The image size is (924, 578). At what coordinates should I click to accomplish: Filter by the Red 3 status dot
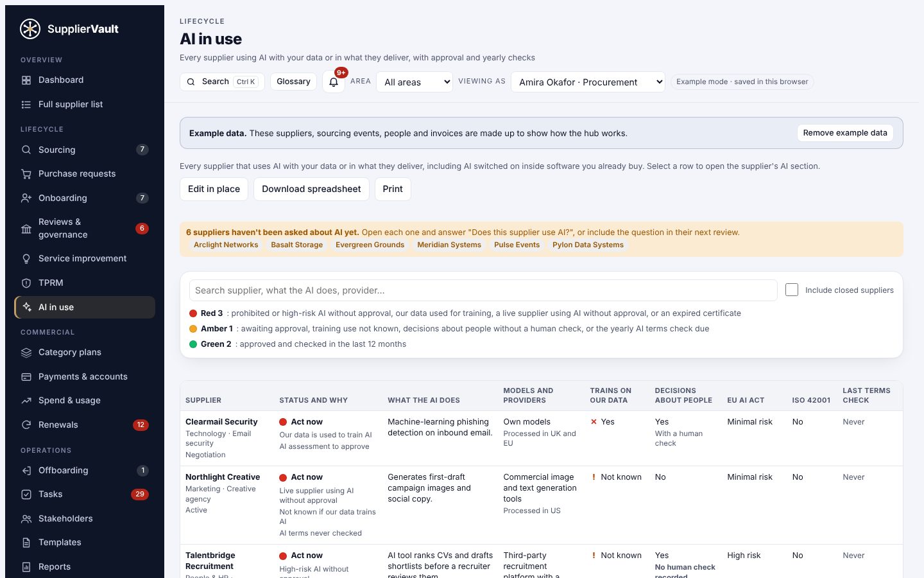[193, 313]
